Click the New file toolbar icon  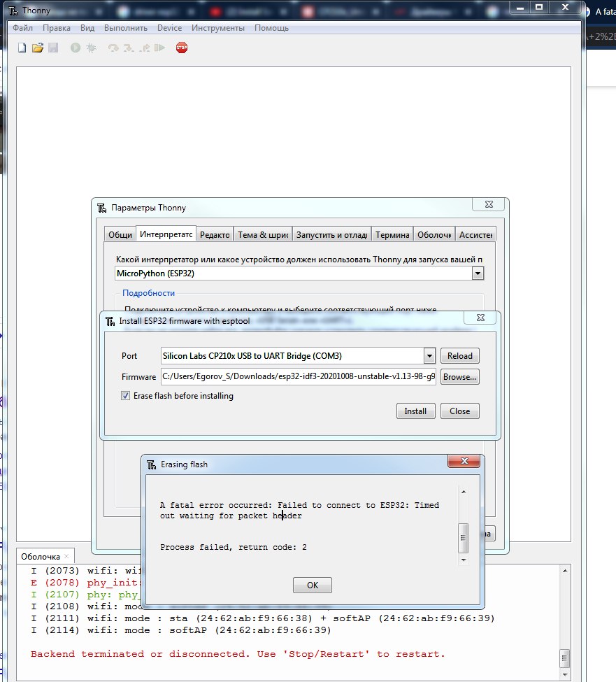[22, 48]
